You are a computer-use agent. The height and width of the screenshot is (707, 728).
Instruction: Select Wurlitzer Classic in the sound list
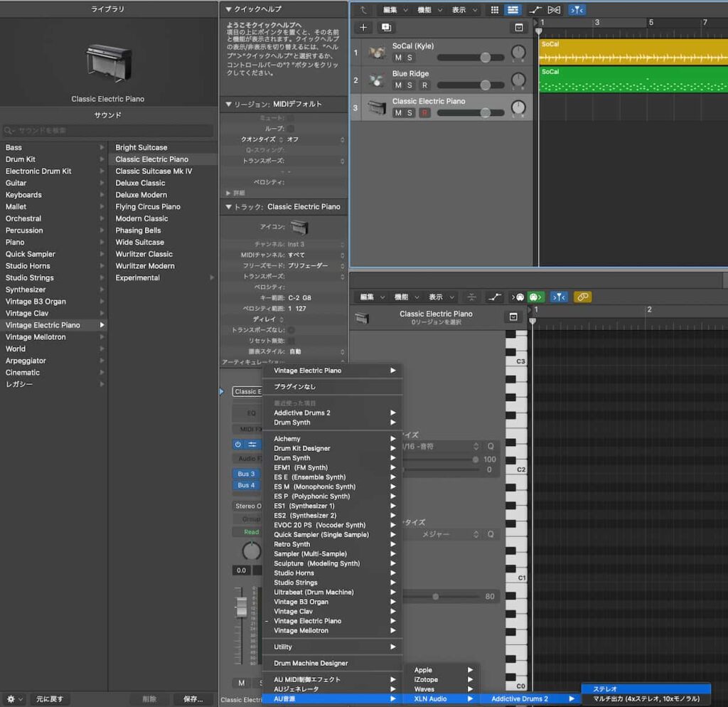tap(144, 254)
